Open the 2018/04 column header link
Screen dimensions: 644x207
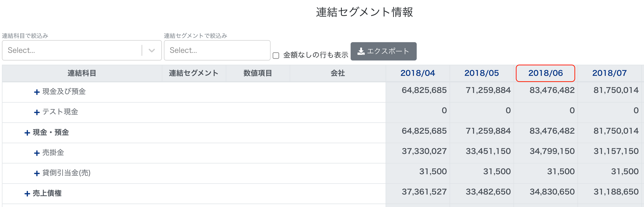(418, 73)
